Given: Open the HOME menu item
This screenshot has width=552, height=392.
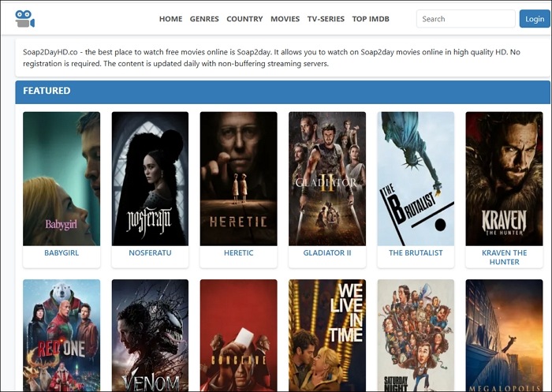Looking at the screenshot, I should (170, 19).
